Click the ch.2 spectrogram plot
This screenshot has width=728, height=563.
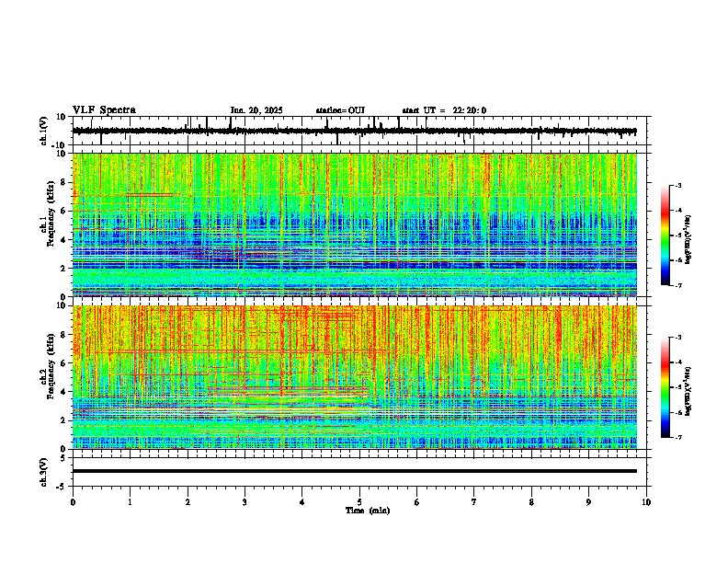355,377
